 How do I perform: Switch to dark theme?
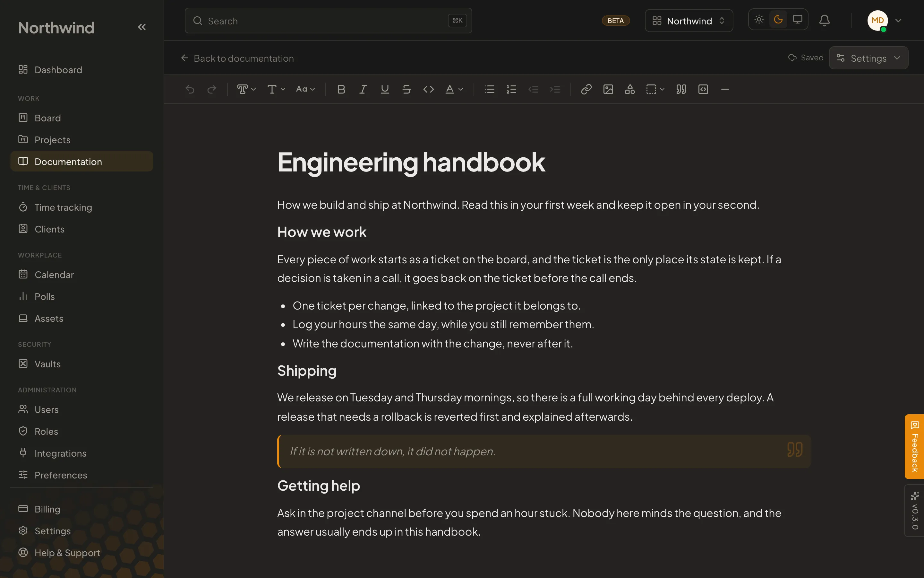pyautogui.click(x=778, y=20)
